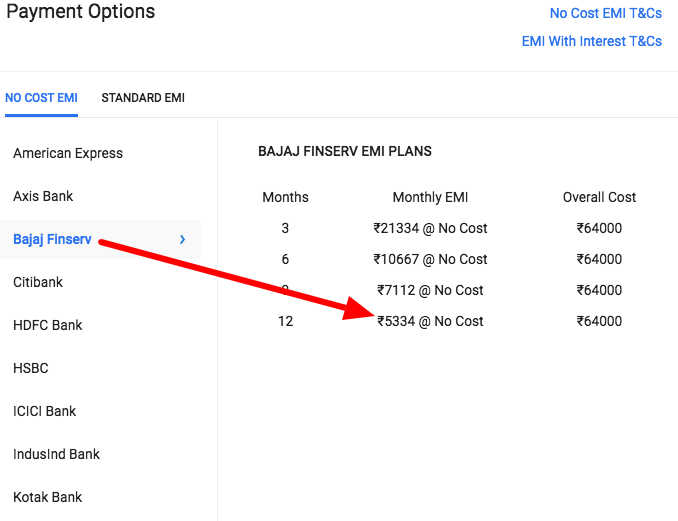Click the Overall Cost column header
The image size is (678, 521).
tap(599, 197)
